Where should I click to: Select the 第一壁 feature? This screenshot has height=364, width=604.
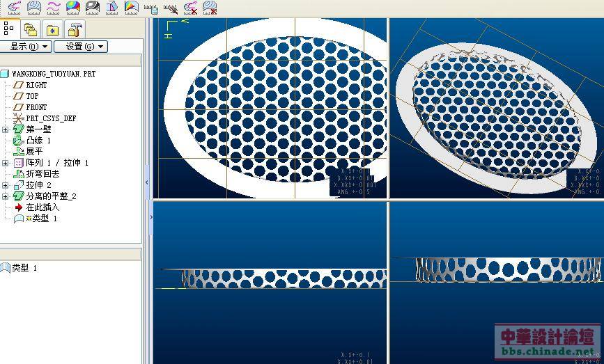pos(38,129)
